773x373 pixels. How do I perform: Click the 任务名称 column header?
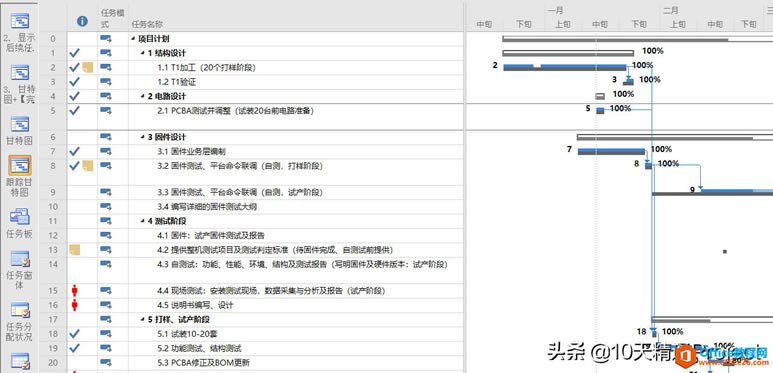click(x=147, y=24)
